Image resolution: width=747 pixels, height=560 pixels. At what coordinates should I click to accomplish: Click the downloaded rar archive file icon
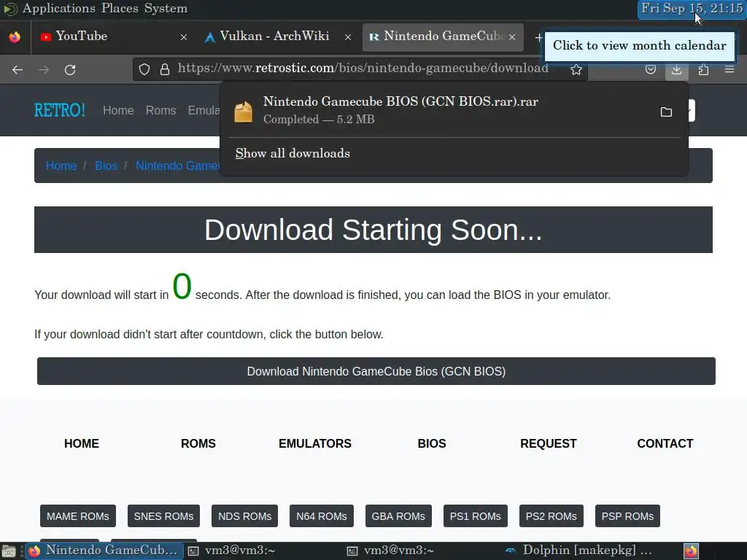[x=244, y=112]
